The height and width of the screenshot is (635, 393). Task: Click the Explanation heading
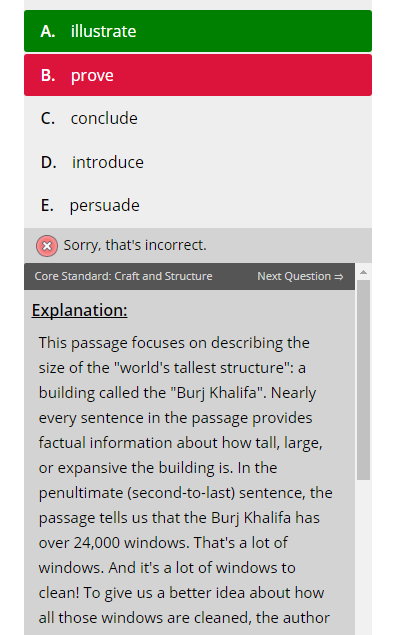(x=79, y=311)
